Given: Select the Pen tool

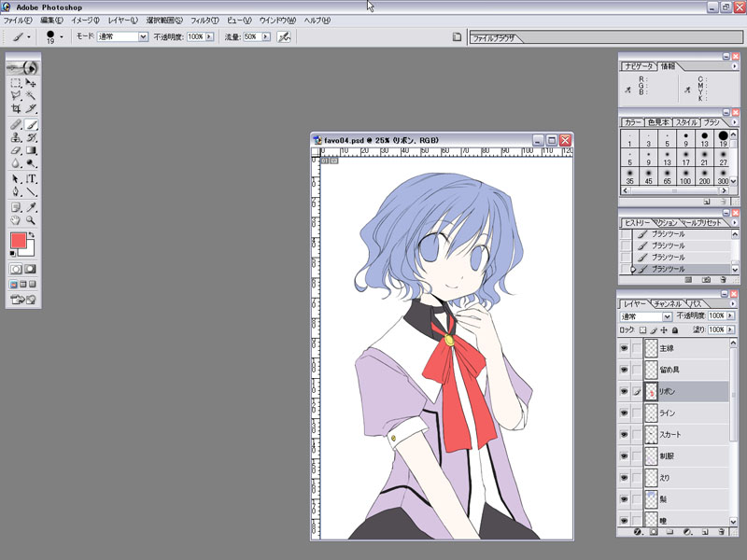Looking at the screenshot, I should pyautogui.click(x=16, y=192).
